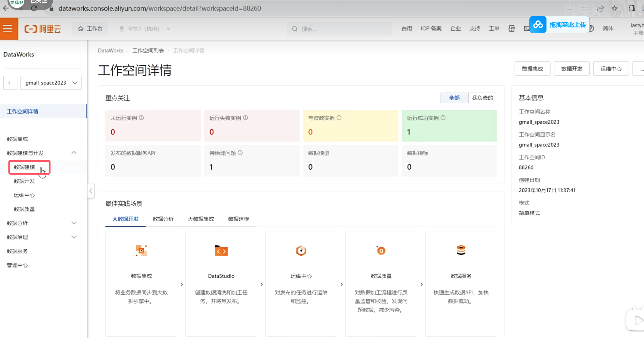Collapse the left sidebar panel handle
Screen dimensions: 644x338
click(x=91, y=191)
